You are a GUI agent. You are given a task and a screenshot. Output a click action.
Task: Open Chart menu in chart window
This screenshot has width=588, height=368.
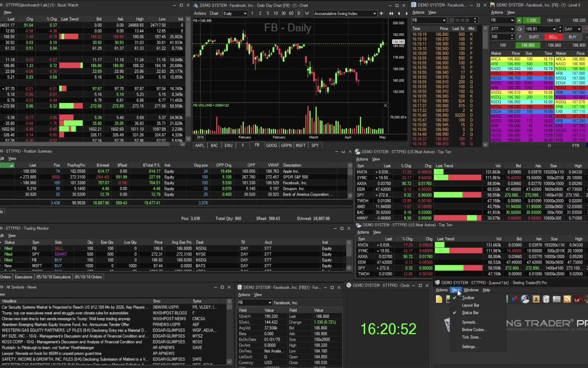coord(214,13)
